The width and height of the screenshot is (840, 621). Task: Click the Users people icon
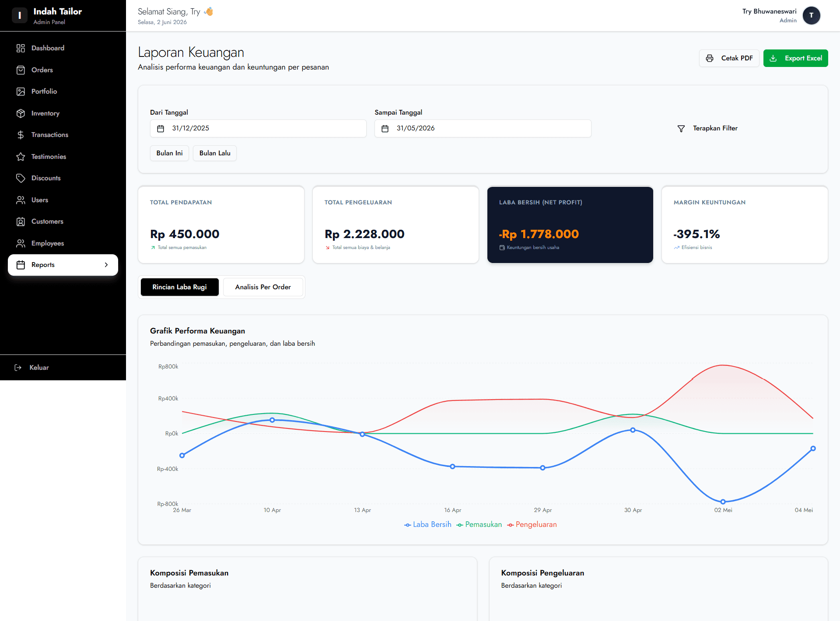click(x=21, y=200)
